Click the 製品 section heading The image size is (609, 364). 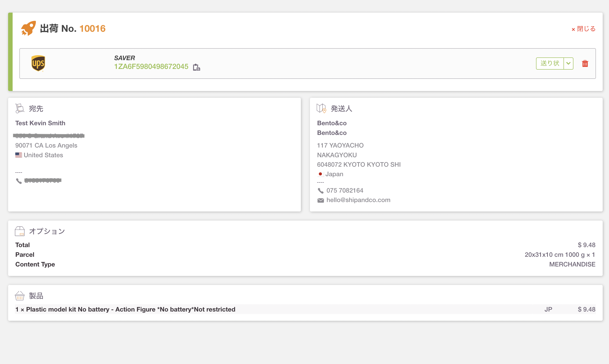coord(36,296)
